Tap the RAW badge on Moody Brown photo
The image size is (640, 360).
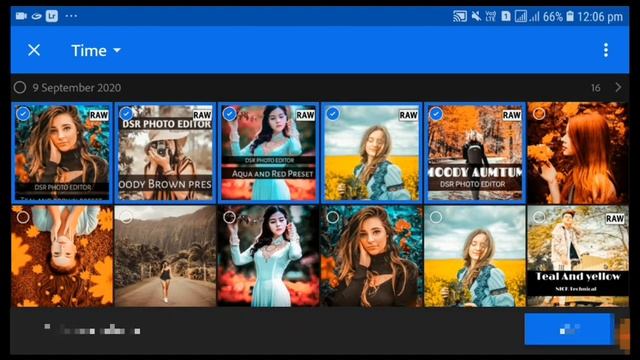[x=202, y=115]
